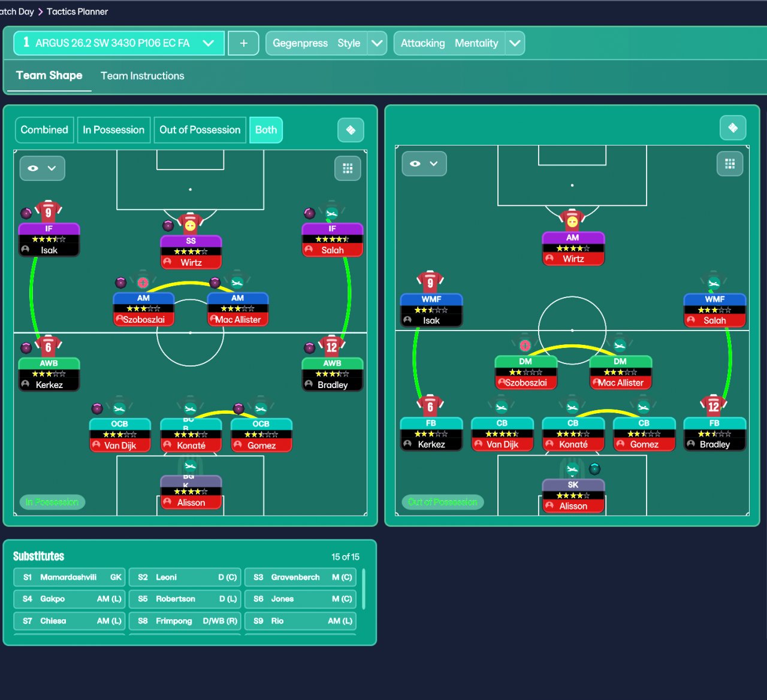This screenshot has width=767, height=700.
Task: Select the Out of Possession view filter button
Action: click(x=200, y=130)
